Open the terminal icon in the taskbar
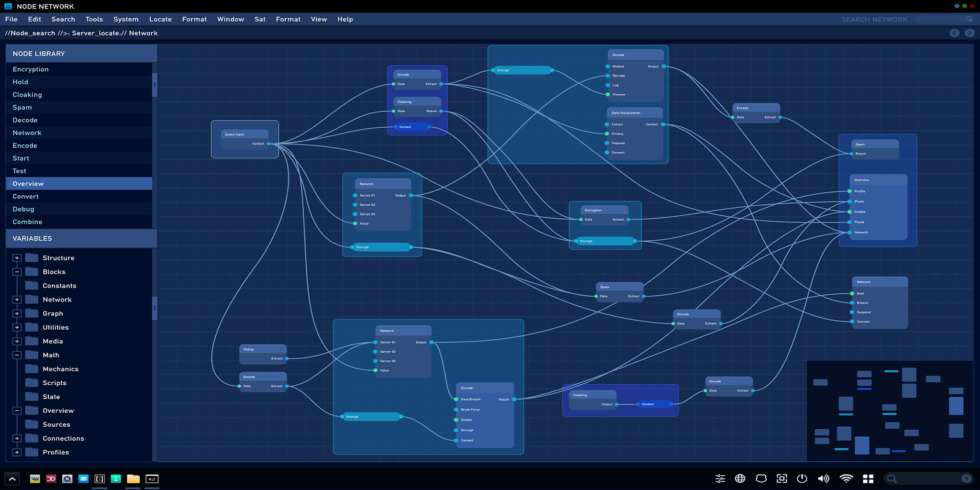Screen dimensions: 980x490 152,479
